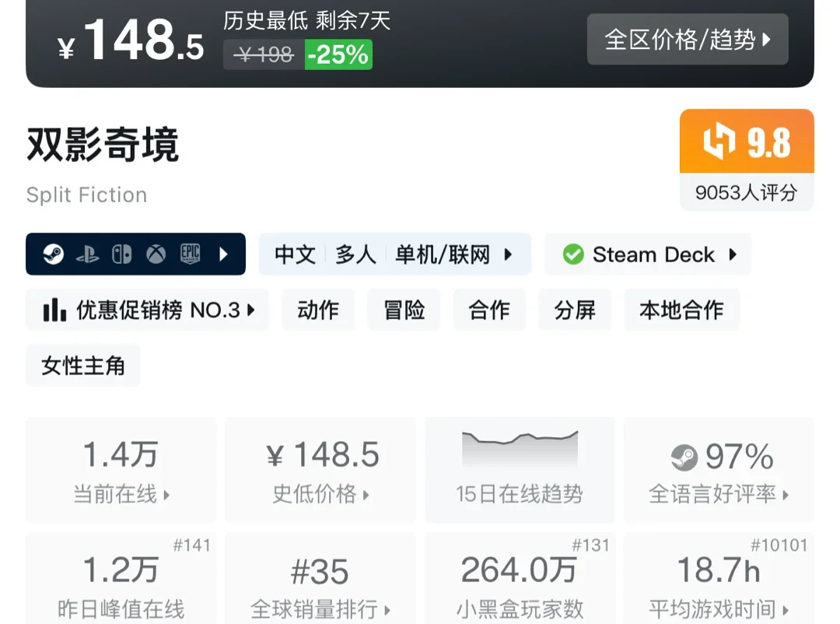
Task: Open 平均游戏时间 18.7h stat
Action: pos(719,578)
